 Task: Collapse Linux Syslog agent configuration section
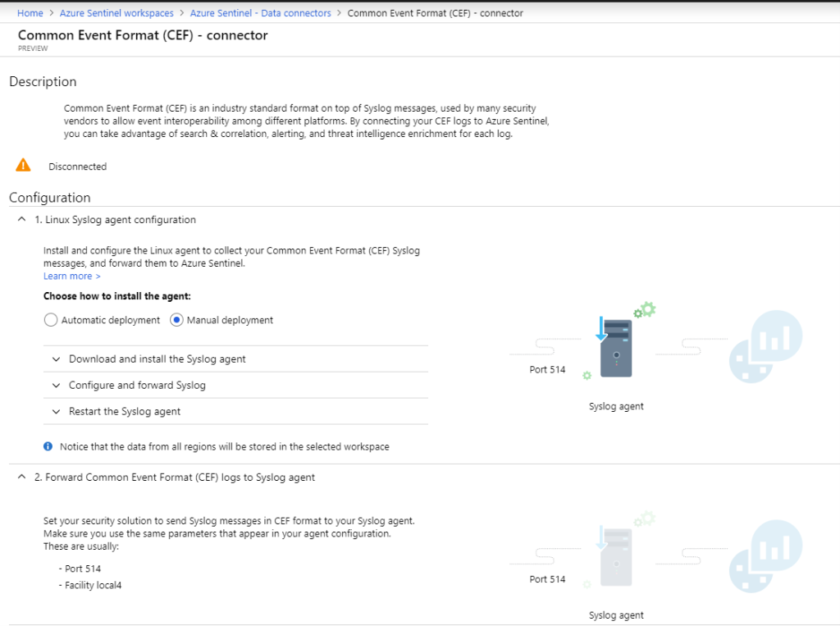pyautogui.click(x=21, y=219)
